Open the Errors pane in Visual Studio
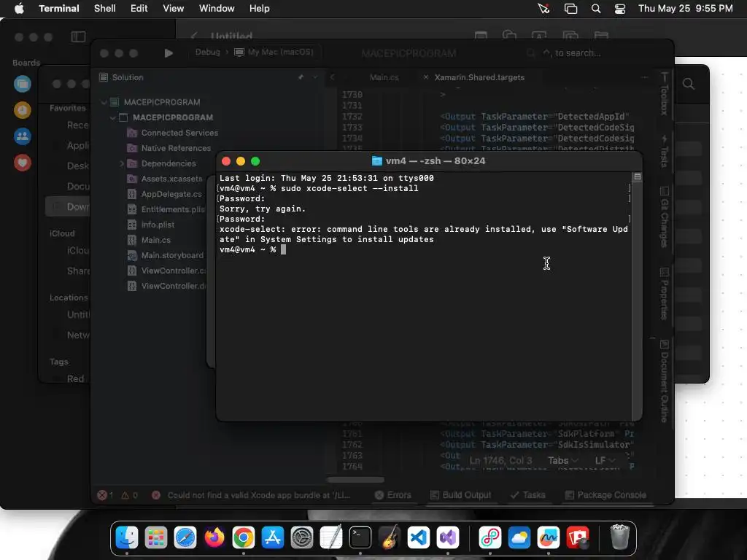The height and width of the screenshot is (560, 747). click(x=393, y=495)
